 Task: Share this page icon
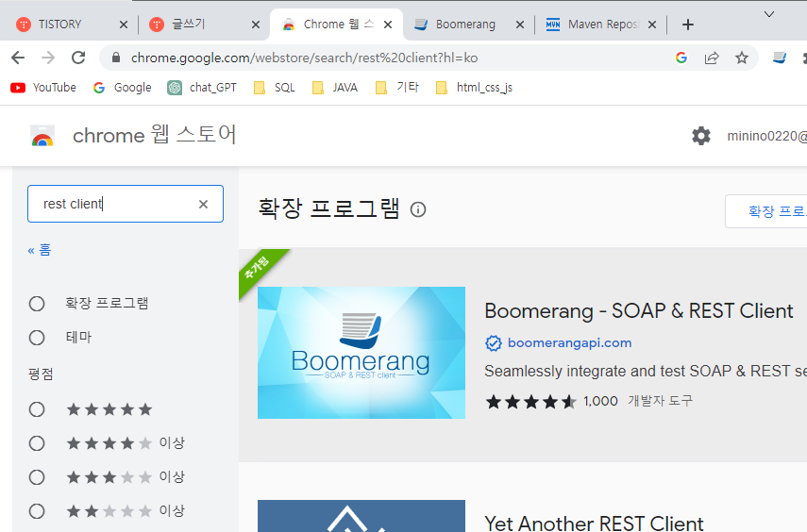coord(712,58)
